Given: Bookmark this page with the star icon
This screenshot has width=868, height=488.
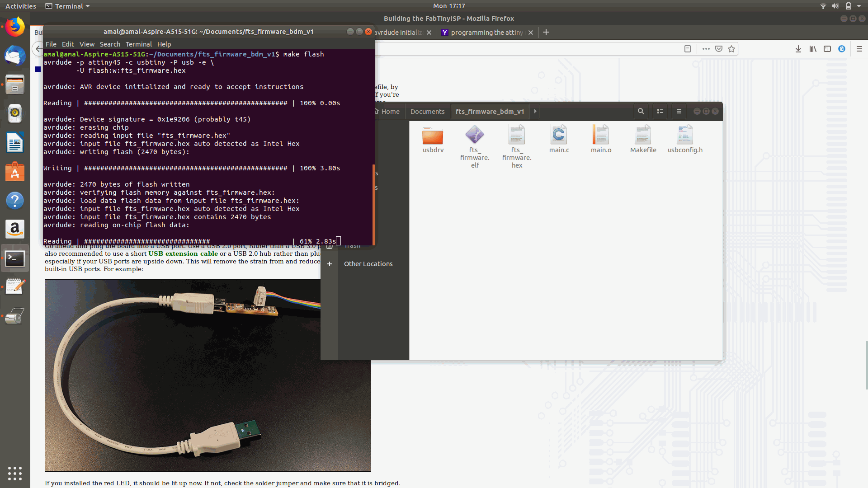Looking at the screenshot, I should click(x=731, y=49).
